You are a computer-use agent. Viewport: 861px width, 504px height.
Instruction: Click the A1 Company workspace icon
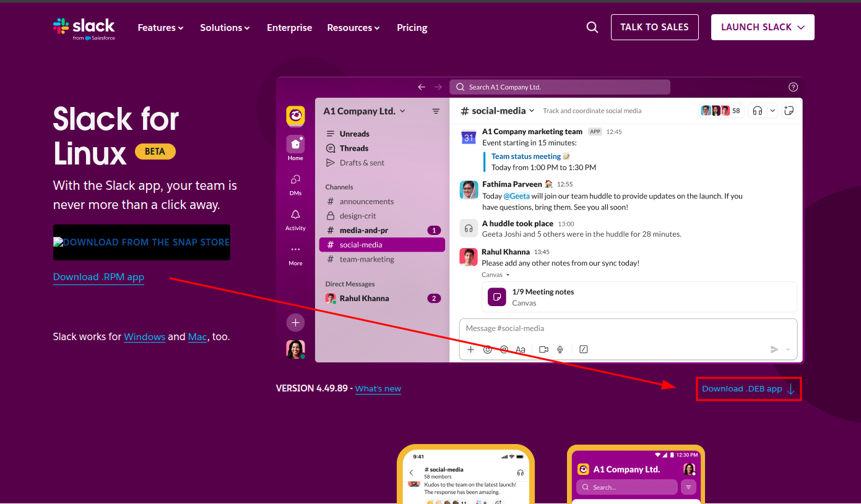click(295, 116)
